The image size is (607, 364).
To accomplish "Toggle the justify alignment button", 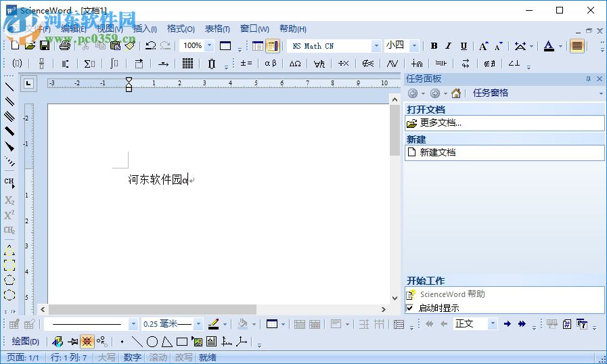I will point(577,46).
